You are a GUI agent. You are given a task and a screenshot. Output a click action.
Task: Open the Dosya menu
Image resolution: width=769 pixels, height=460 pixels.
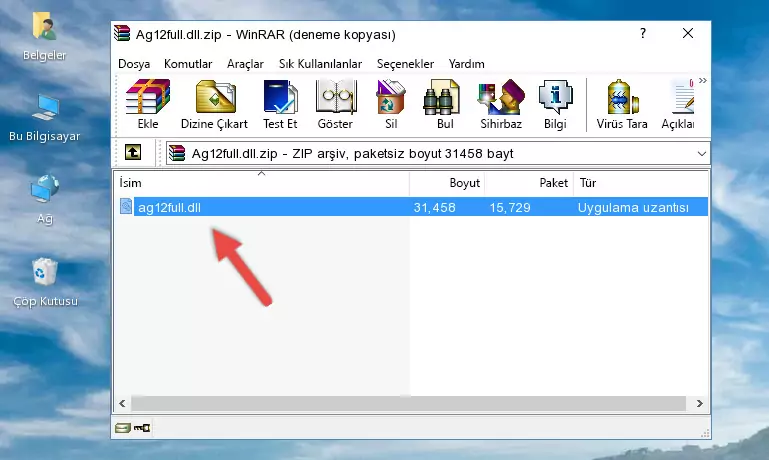click(134, 64)
